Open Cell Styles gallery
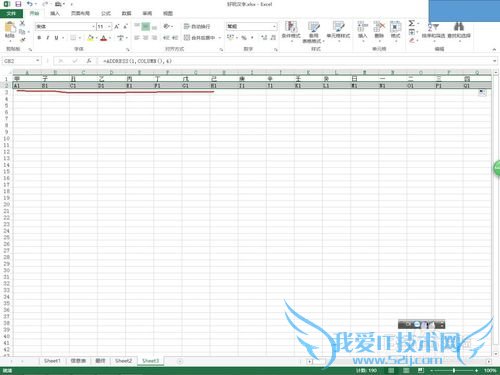Image resolution: width=500 pixels, height=375 pixels. pos(338,31)
